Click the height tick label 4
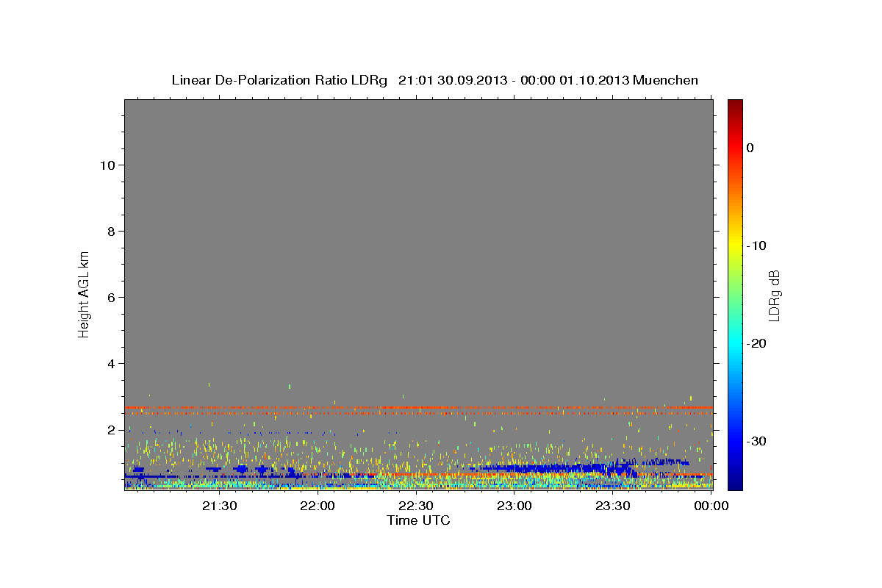 pos(112,364)
